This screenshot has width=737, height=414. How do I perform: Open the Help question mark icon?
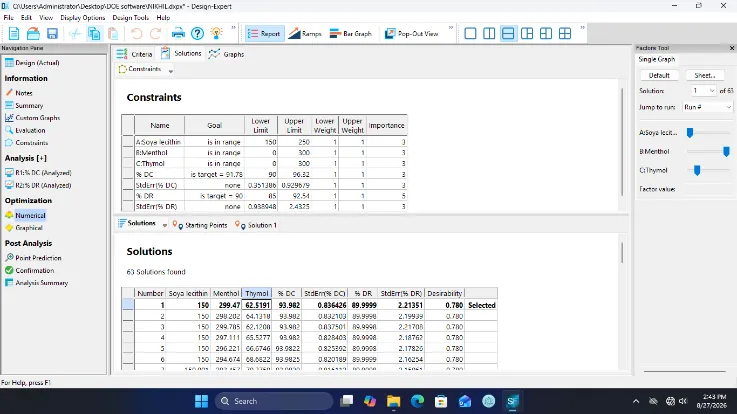pos(197,33)
